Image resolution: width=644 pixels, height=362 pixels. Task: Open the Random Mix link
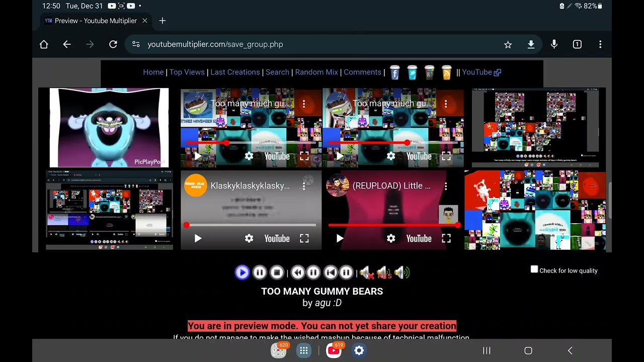(316, 72)
